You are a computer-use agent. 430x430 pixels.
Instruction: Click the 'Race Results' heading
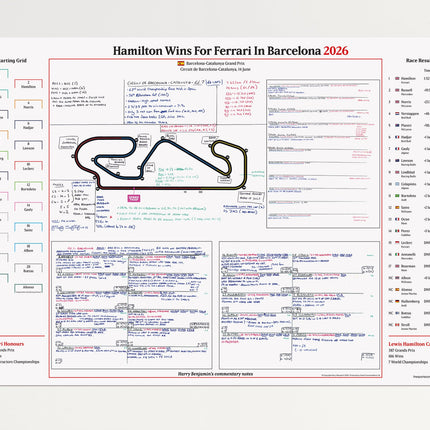coord(418,61)
